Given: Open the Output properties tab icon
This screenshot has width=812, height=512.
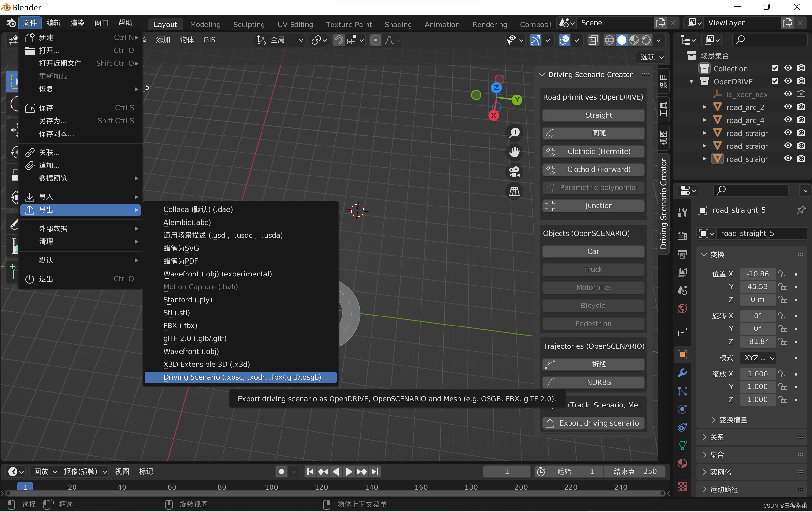Looking at the screenshot, I should tap(682, 254).
